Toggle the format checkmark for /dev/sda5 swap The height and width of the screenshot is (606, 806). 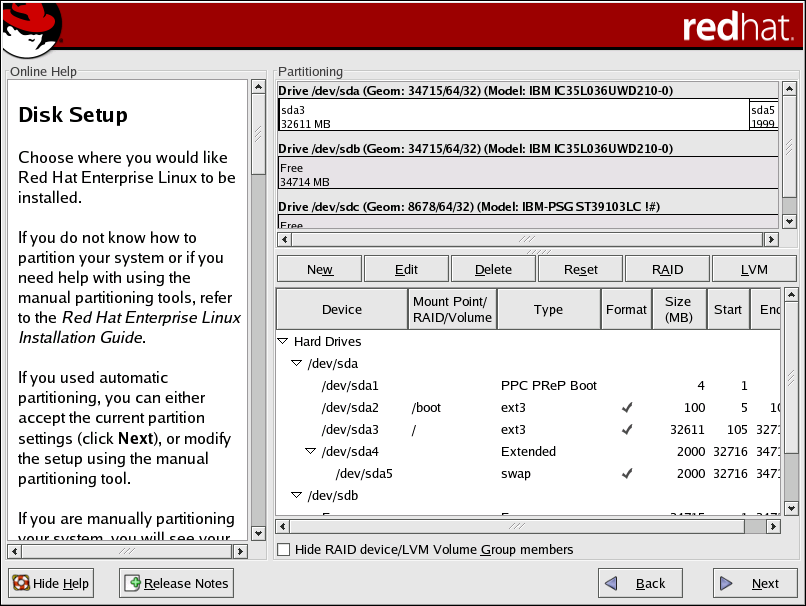pyautogui.click(x=626, y=474)
